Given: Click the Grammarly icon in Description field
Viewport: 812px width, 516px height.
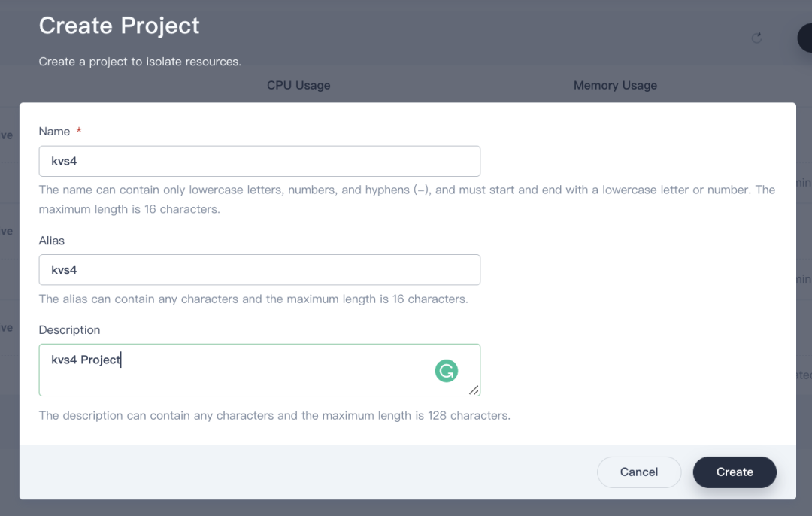Looking at the screenshot, I should (x=447, y=371).
